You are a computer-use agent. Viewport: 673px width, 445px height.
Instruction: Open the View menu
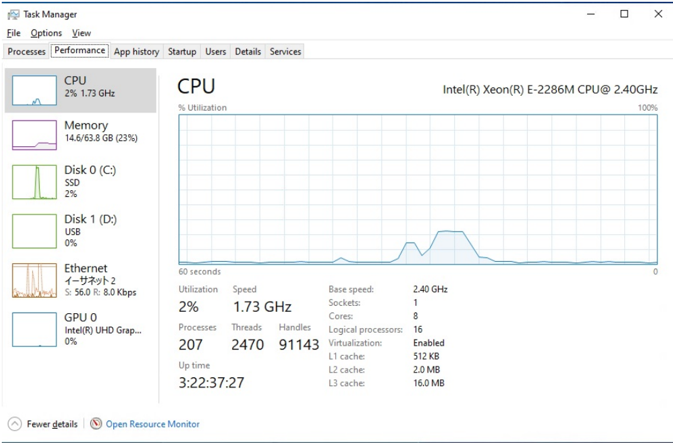click(81, 33)
